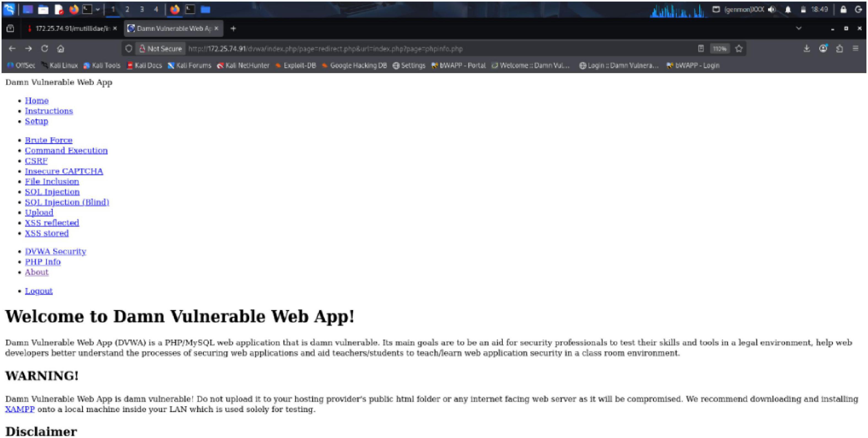Viewport: 868px width, 438px height.
Task: Switch to workspace 3
Action: (x=142, y=9)
